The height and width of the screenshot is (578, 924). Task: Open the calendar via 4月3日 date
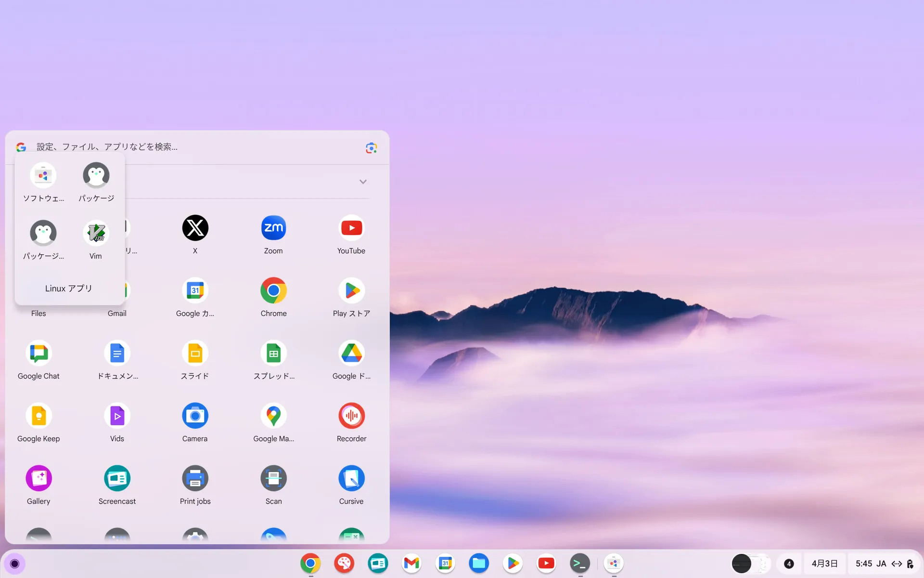tap(825, 564)
